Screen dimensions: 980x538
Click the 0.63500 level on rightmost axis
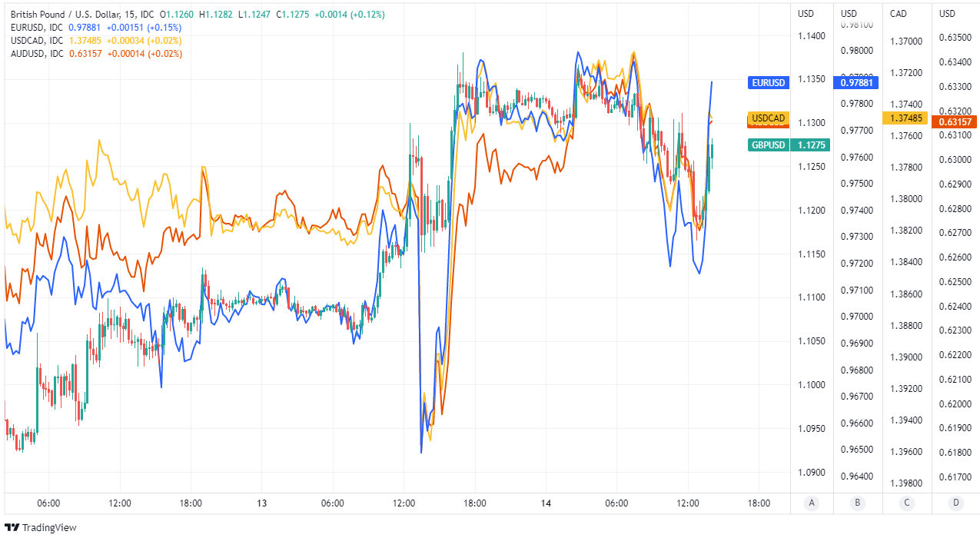[x=955, y=37]
